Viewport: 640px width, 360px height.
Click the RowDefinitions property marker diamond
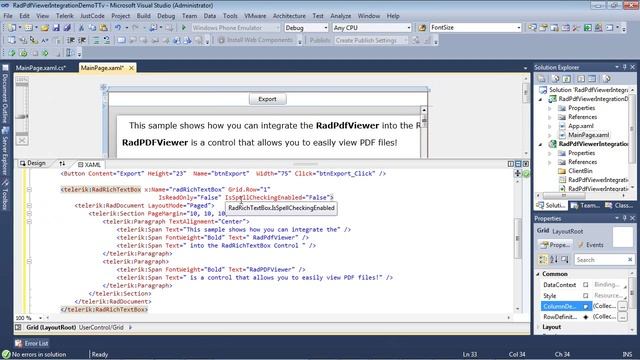coord(586,317)
